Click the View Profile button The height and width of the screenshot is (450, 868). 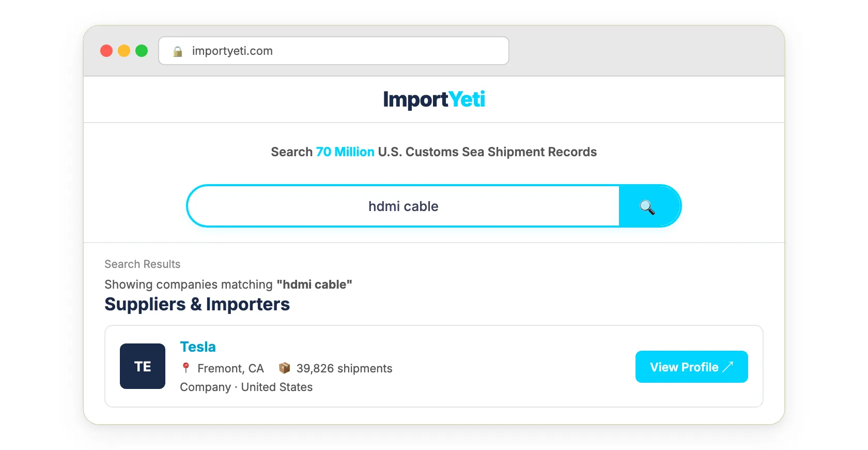(691, 367)
